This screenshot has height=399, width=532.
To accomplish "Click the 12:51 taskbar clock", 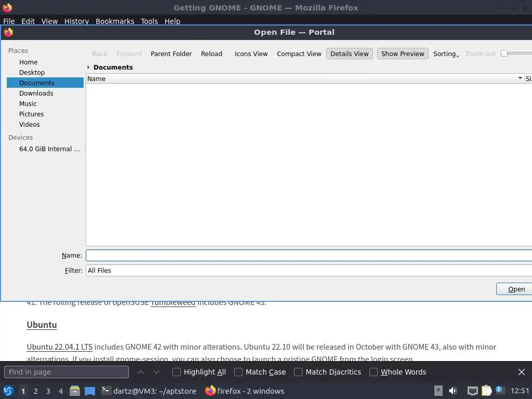I will tap(520, 391).
